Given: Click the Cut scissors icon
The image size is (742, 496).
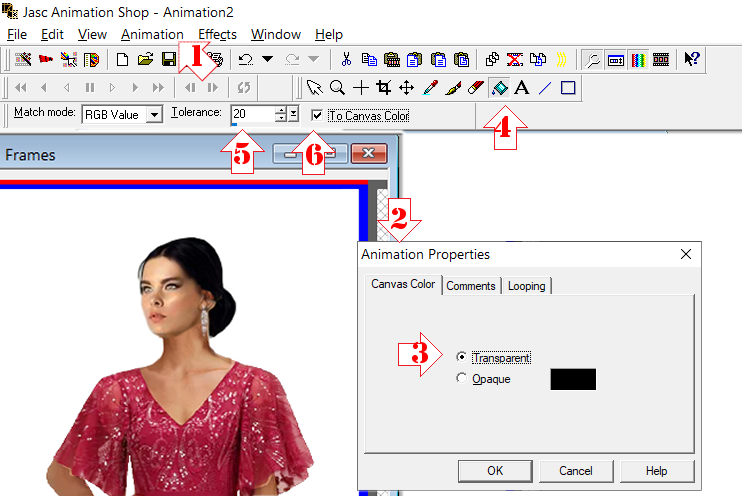Looking at the screenshot, I should pyautogui.click(x=346, y=60).
